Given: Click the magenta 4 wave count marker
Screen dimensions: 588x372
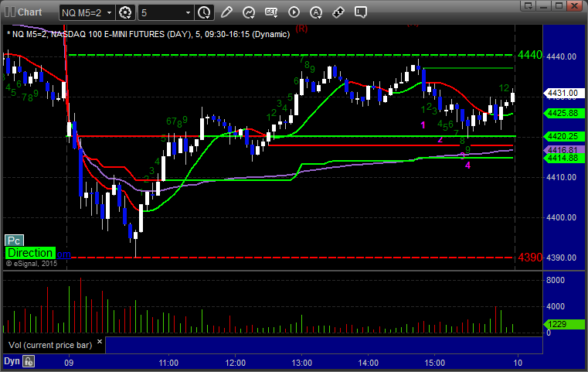Looking at the screenshot, I should tap(467, 166).
